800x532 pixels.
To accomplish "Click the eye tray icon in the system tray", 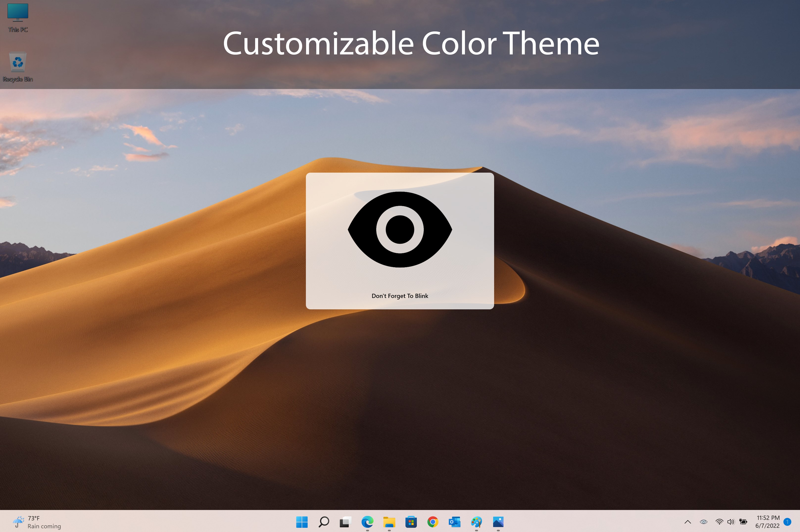I will point(703,522).
